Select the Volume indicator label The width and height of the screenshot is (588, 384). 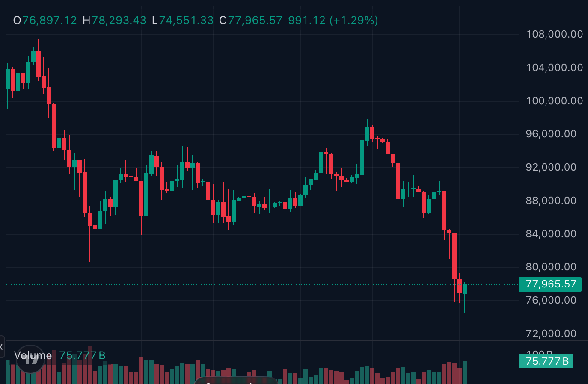point(33,355)
